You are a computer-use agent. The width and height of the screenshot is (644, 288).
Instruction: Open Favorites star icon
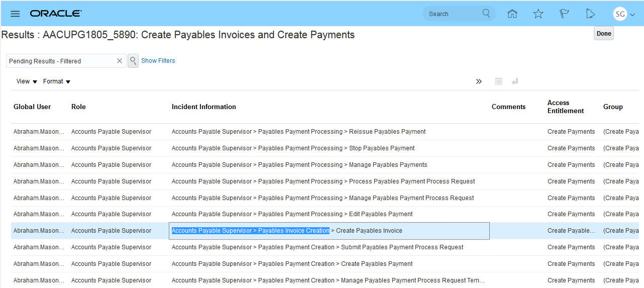pos(538,14)
